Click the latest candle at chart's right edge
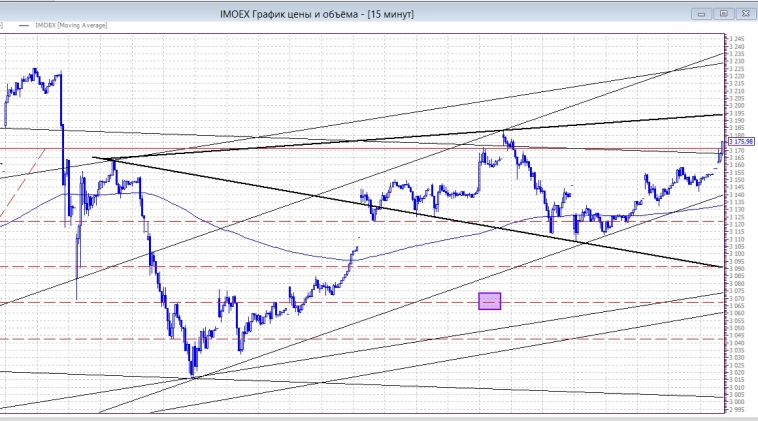Screen dimensions: 758x421 [x=721, y=150]
